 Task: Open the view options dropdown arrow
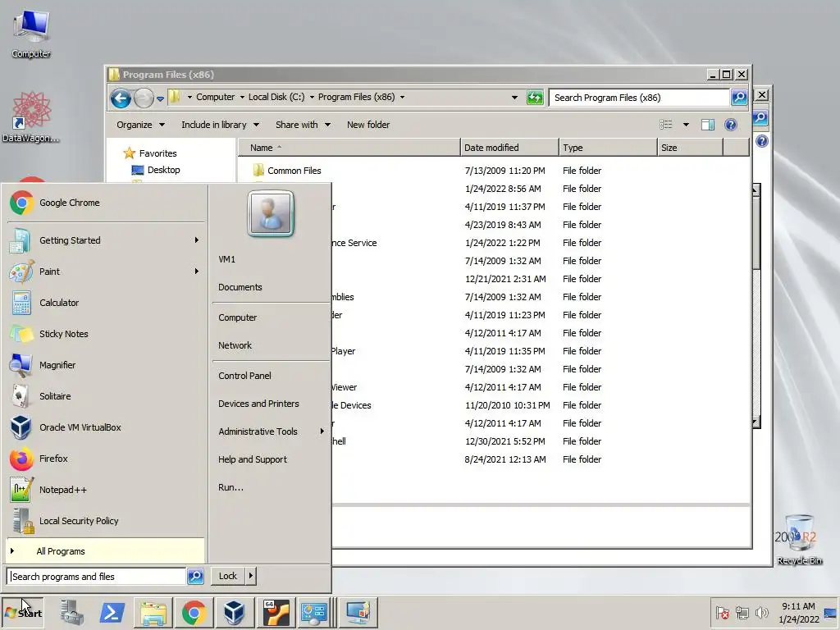pos(686,125)
